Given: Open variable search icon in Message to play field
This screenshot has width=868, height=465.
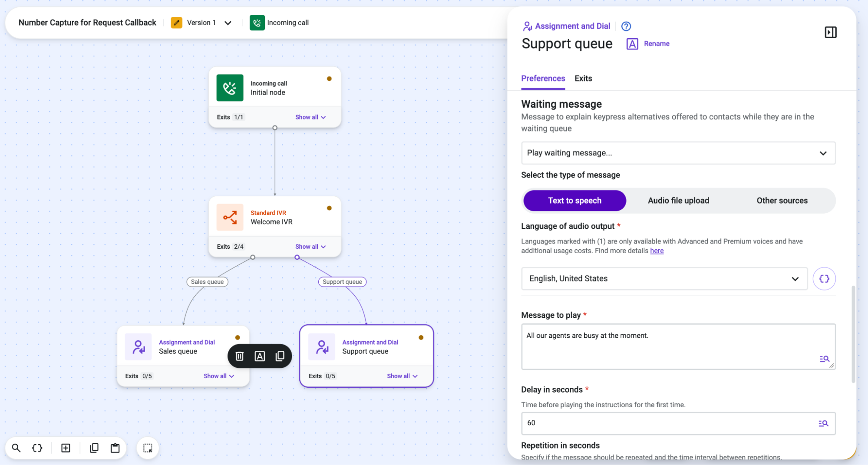Looking at the screenshot, I should [x=824, y=359].
